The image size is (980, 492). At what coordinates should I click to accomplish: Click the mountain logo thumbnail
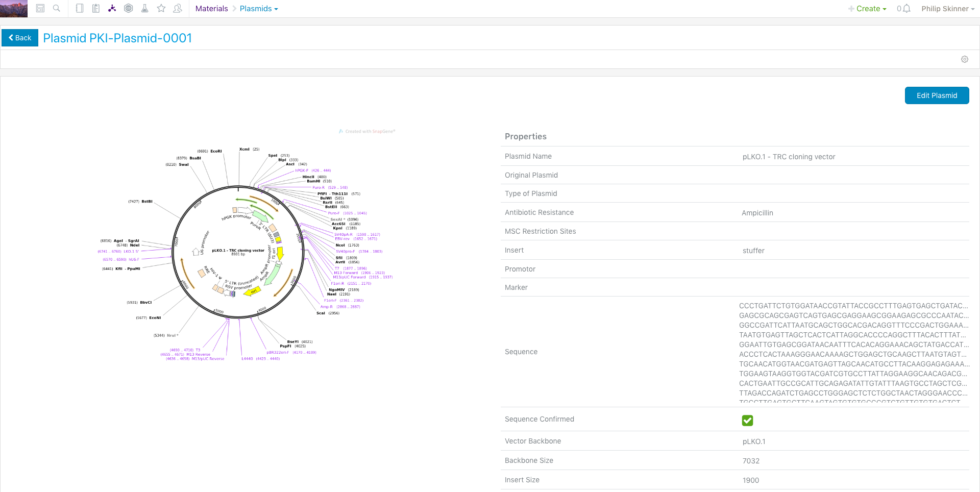[x=14, y=9]
